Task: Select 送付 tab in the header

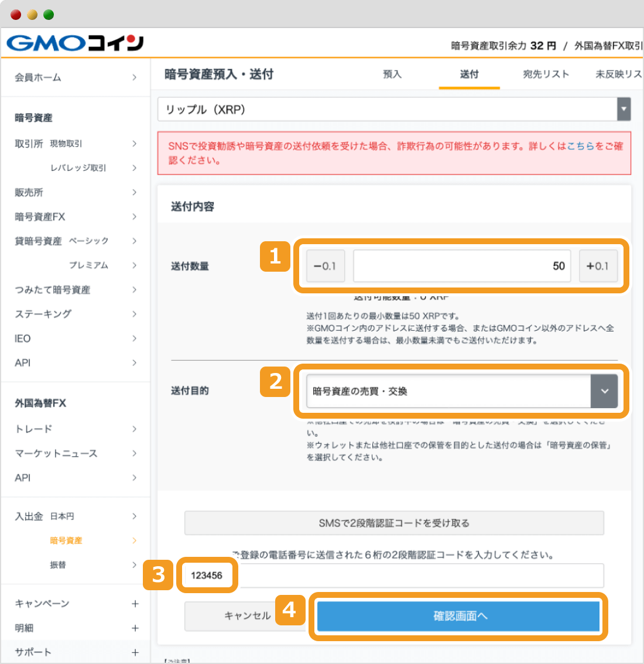Action: [x=469, y=74]
